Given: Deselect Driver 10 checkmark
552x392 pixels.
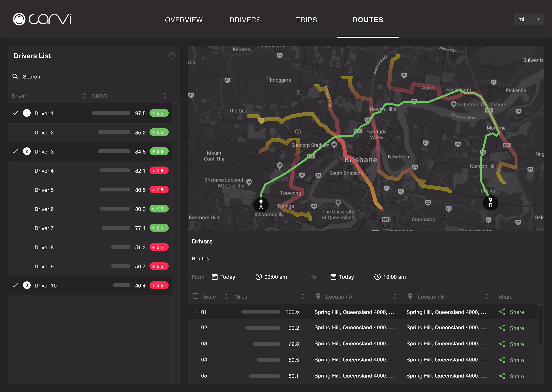Looking at the screenshot, I should (x=16, y=285).
